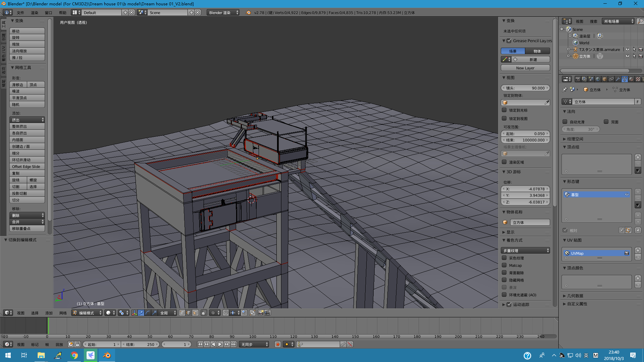
Task: Click the New Layer button
Action: tap(525, 68)
